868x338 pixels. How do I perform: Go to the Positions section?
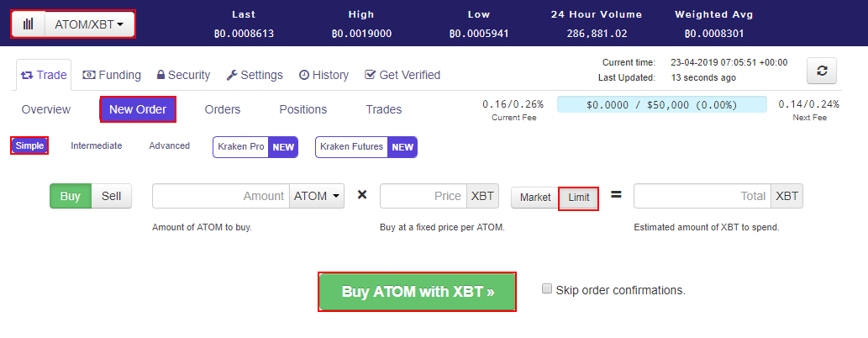[302, 109]
